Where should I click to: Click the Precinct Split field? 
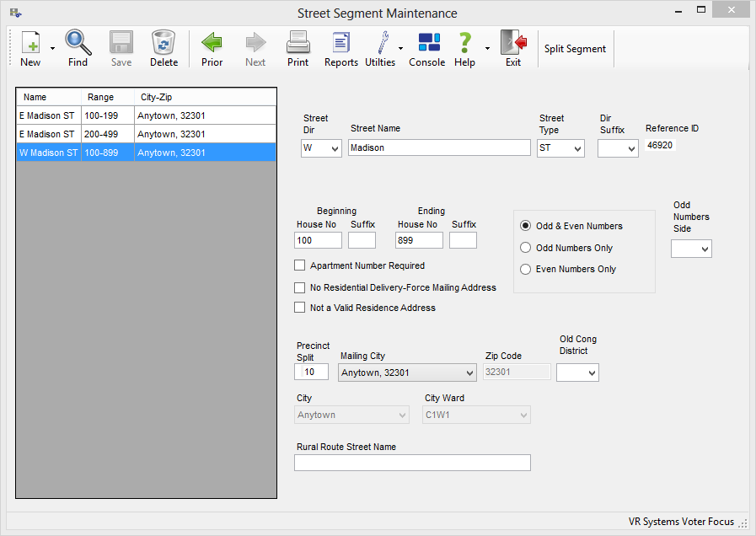coord(312,372)
